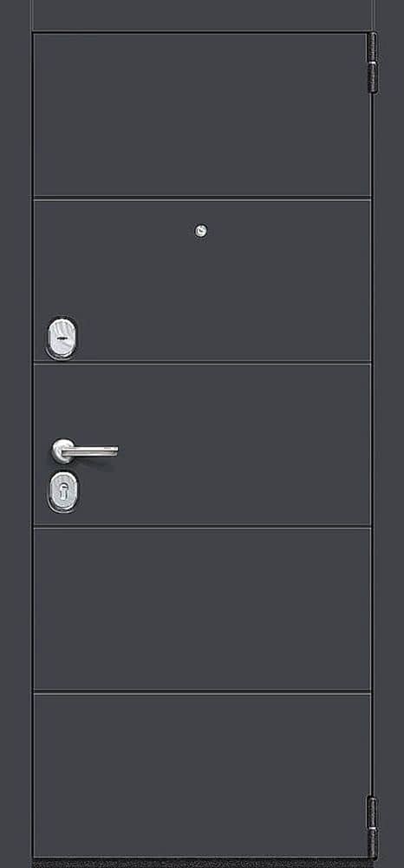404x868 pixels.
Task: Select the bottom door panel
Action: pyautogui.click(x=202, y=775)
